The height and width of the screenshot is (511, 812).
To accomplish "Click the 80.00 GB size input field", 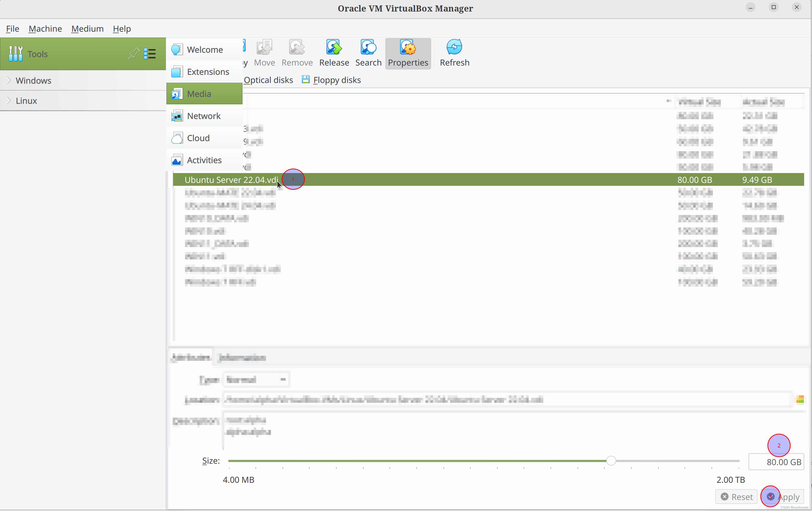I will click(x=776, y=462).
